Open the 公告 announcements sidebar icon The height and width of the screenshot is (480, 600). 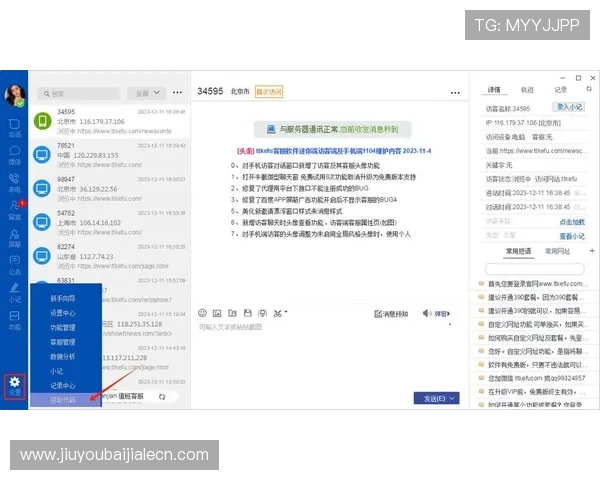pos(15,266)
